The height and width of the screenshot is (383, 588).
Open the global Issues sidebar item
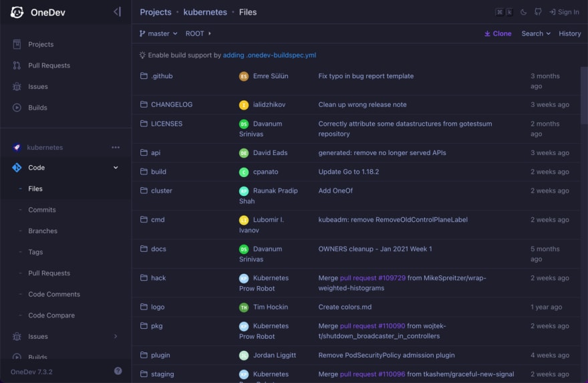pyautogui.click(x=38, y=87)
